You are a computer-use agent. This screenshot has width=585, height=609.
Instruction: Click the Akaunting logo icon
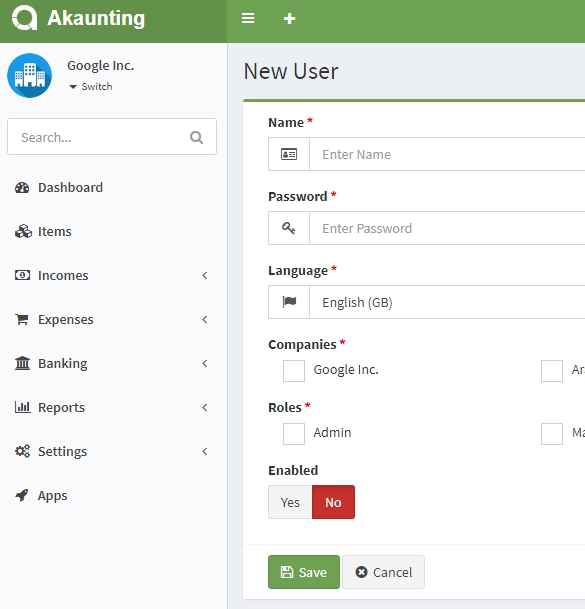point(24,18)
